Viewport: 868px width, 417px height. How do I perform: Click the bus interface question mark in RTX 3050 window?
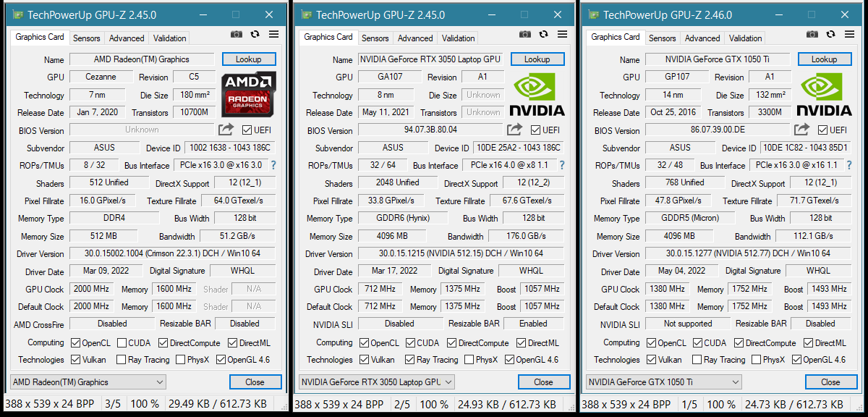562,165
